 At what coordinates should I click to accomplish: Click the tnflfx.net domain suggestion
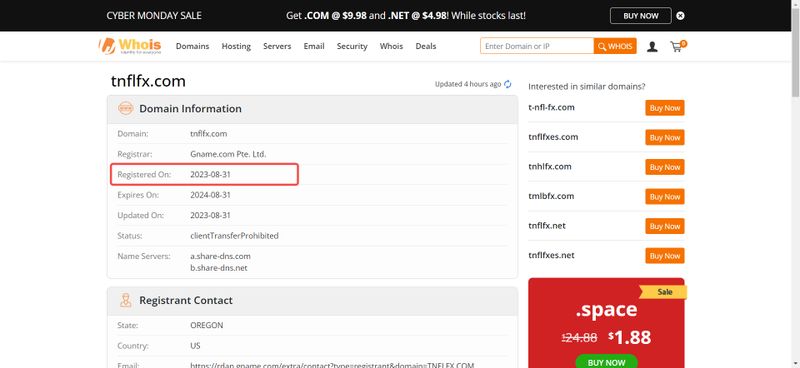tap(547, 226)
